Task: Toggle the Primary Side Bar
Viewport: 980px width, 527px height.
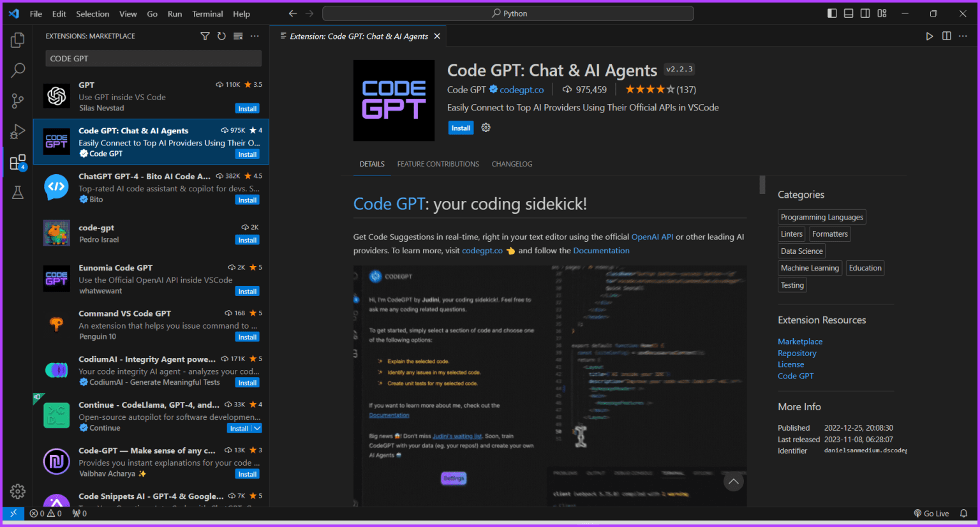Action: pyautogui.click(x=831, y=13)
